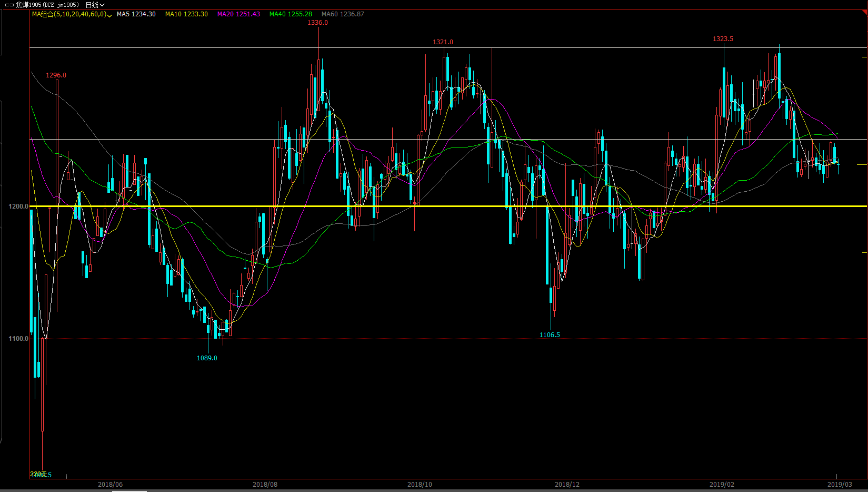Click the horizontal scrollbar thumb at bottom
Viewport: 868px width, 492px height.
tap(129, 490)
